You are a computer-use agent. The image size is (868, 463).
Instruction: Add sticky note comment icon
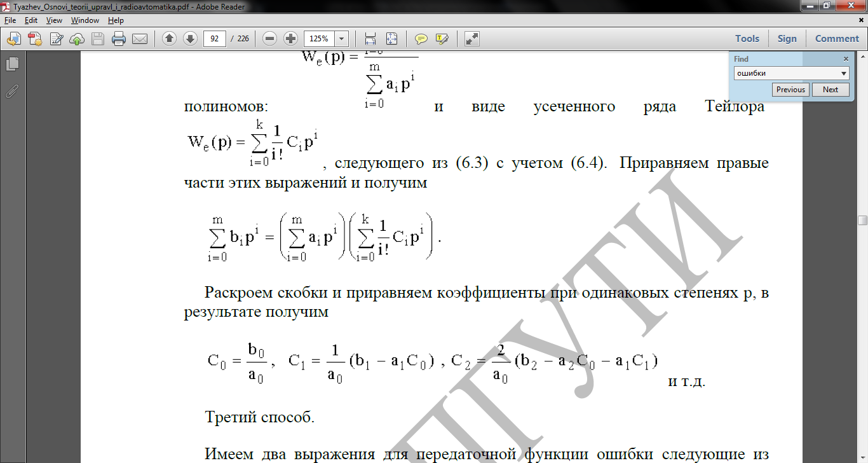click(421, 39)
